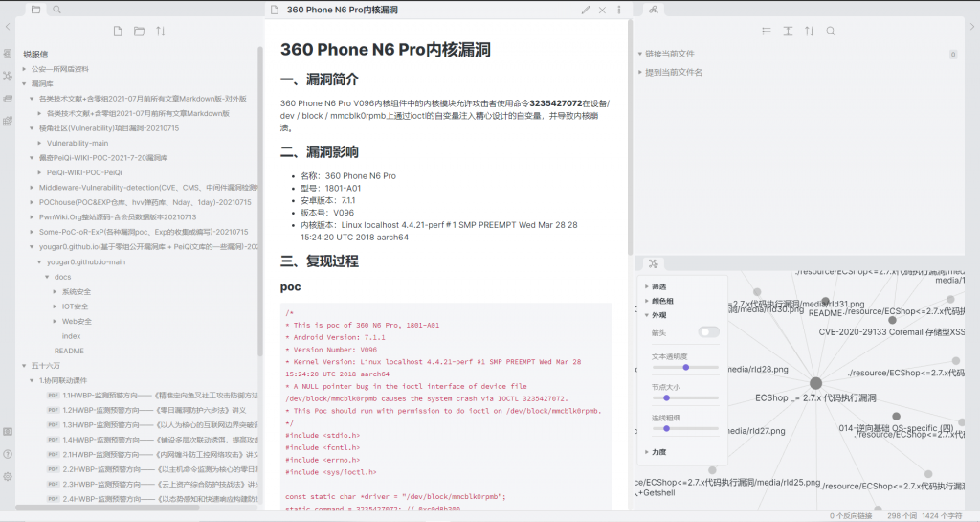980x522 pixels.
Task: Open settings gear in left ribbon
Action: tap(8, 476)
